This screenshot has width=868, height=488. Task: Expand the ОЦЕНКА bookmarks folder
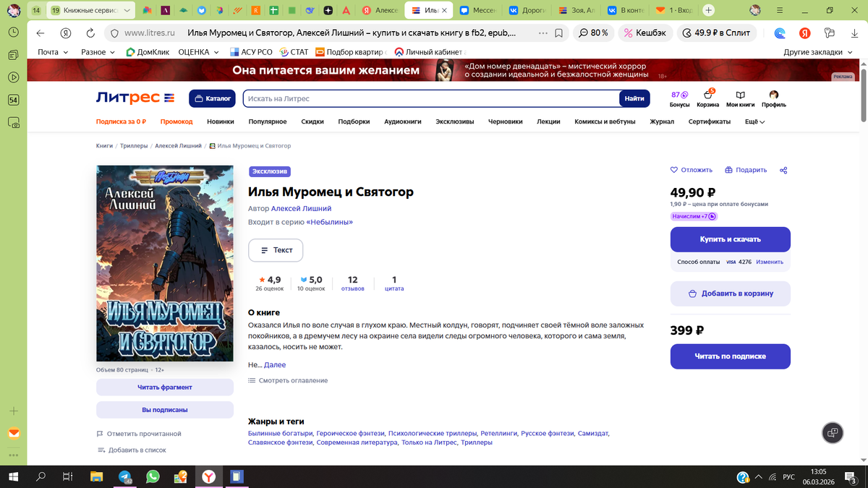(x=198, y=52)
